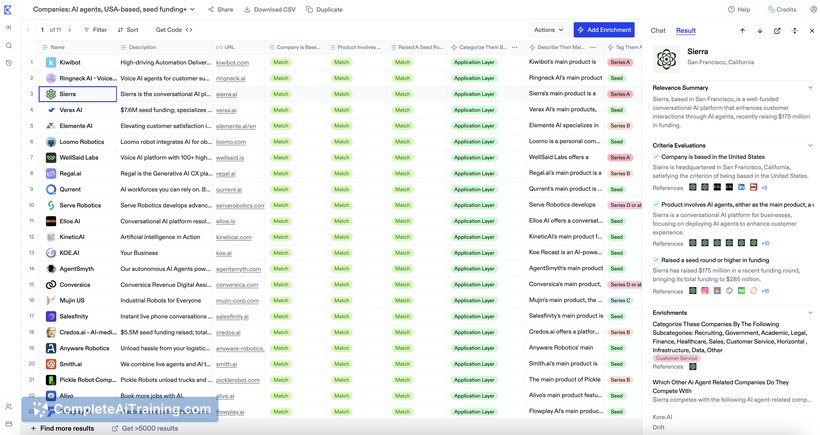Viewport: 820px width, 435px height.
Task: Select the Verax AI row name
Action: tap(71, 110)
